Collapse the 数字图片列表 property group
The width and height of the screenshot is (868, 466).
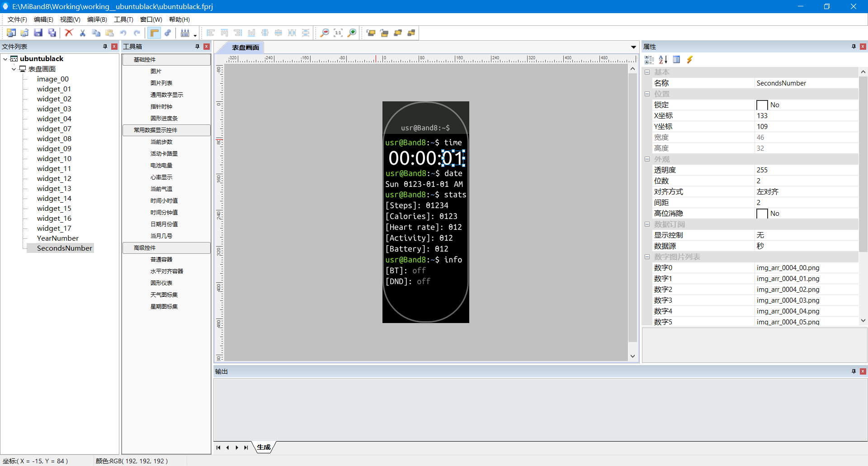[647, 257]
